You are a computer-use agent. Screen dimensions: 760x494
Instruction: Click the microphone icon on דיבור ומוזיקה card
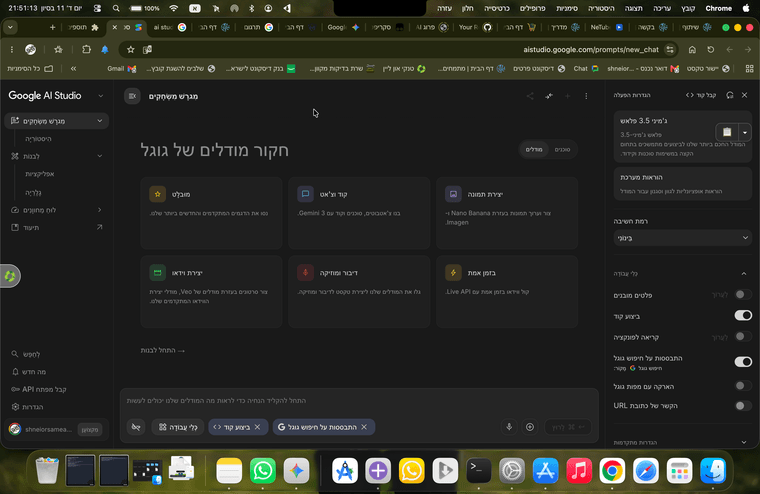(305, 272)
